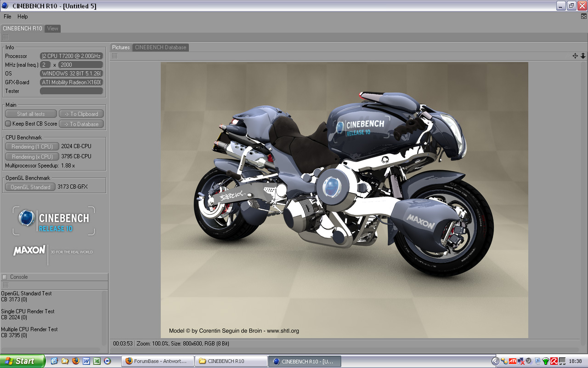
Task: Click the zoom-view arrow icon in picture panel
Action: (x=583, y=56)
